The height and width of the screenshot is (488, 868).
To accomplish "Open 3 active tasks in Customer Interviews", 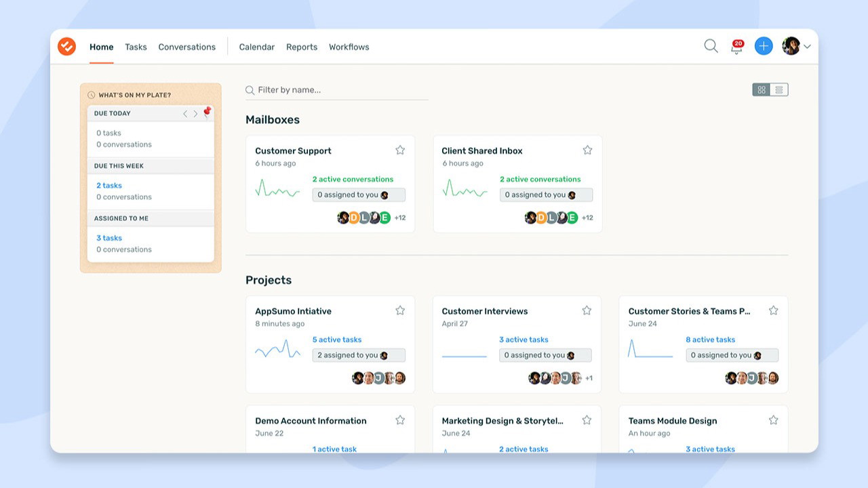I will [x=524, y=340].
